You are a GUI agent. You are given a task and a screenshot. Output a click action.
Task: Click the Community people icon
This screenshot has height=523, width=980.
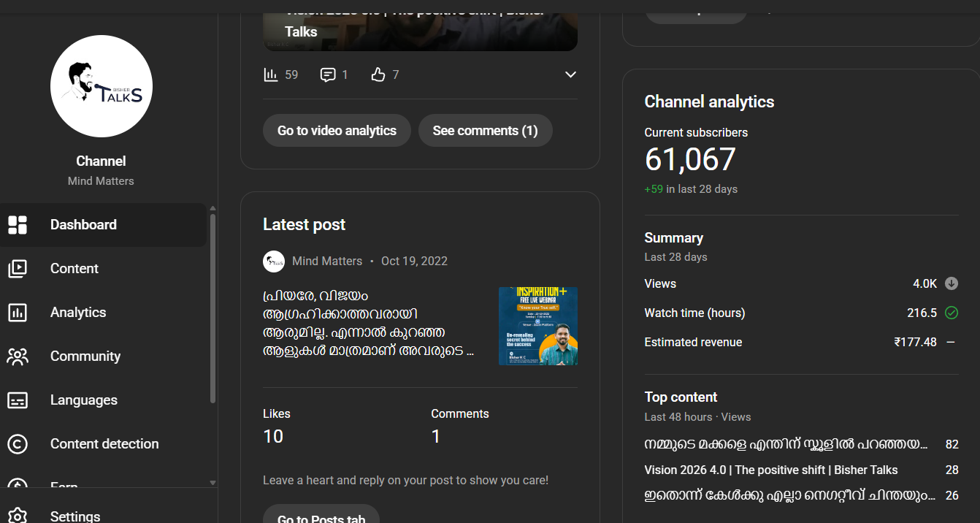(18, 356)
